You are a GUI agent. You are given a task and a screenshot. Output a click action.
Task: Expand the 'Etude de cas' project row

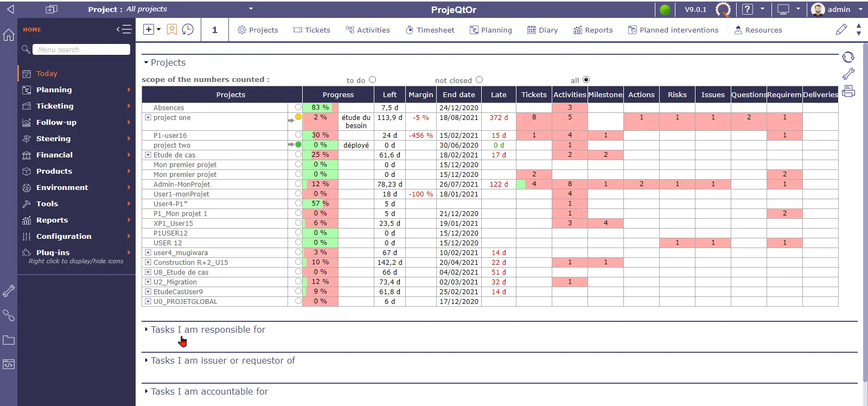[x=148, y=155]
